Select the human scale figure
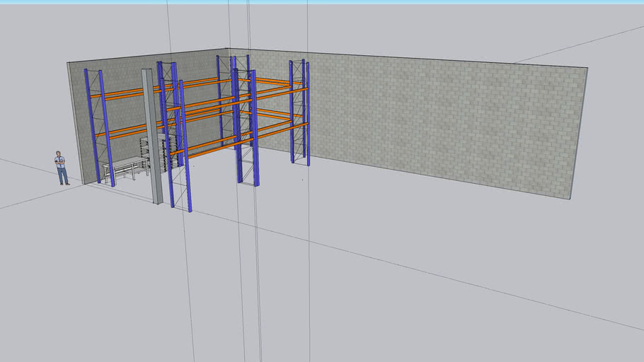The image size is (644, 362). 62,168
